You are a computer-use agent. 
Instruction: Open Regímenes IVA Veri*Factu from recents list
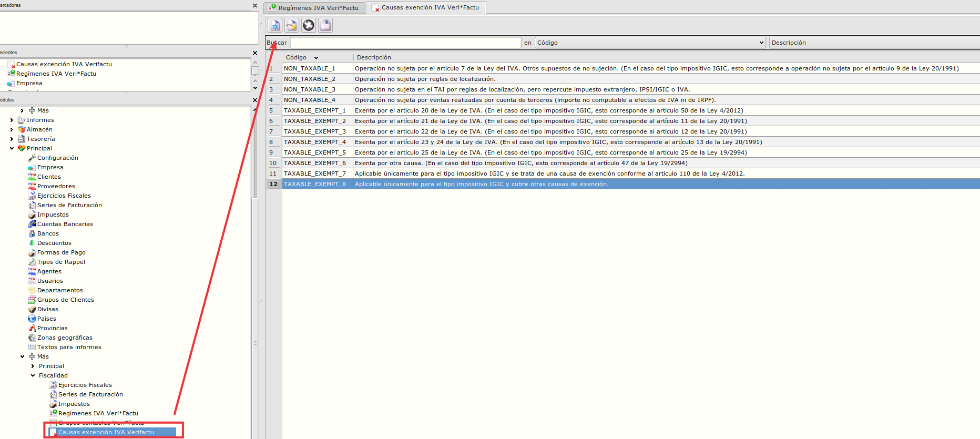(x=56, y=74)
